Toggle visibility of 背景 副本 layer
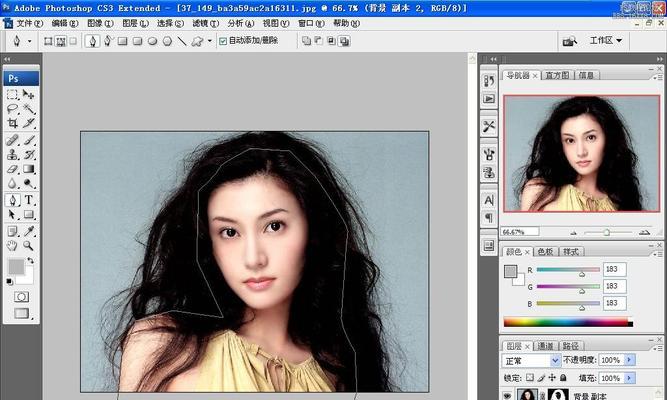667x400 pixels. [x=506, y=395]
